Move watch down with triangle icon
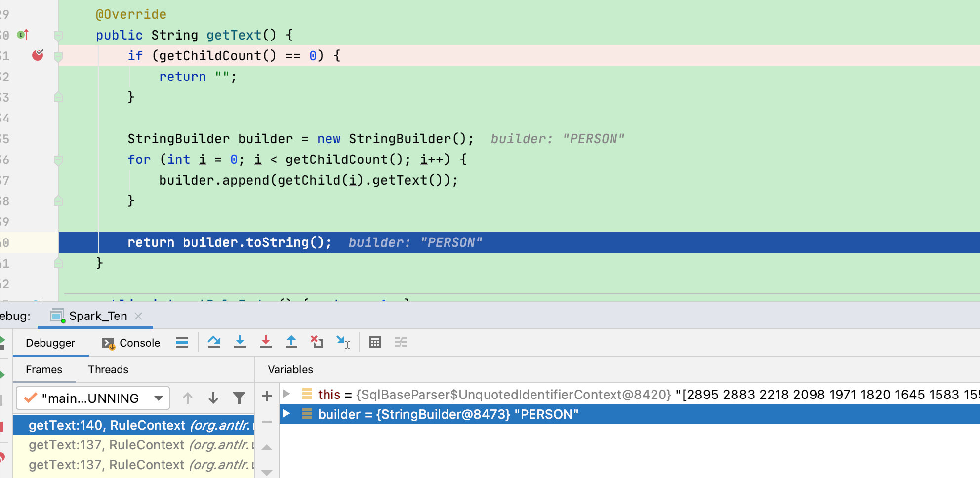The height and width of the screenshot is (478, 980). [x=267, y=473]
